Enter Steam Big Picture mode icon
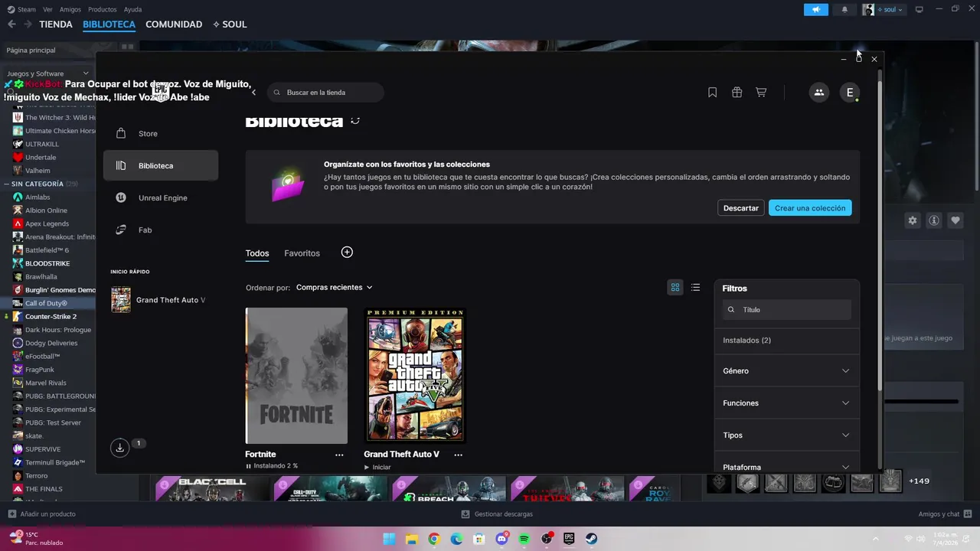 (920, 10)
